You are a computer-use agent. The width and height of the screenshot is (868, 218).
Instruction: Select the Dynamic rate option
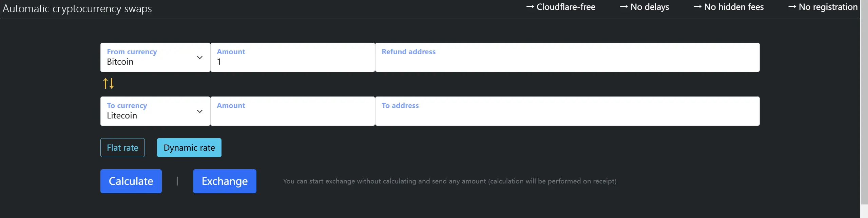189,148
